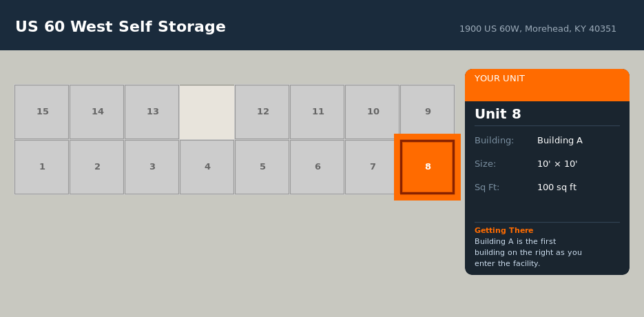Click the Getting There heading
Screen dimensions: 644x317
point(503,230)
